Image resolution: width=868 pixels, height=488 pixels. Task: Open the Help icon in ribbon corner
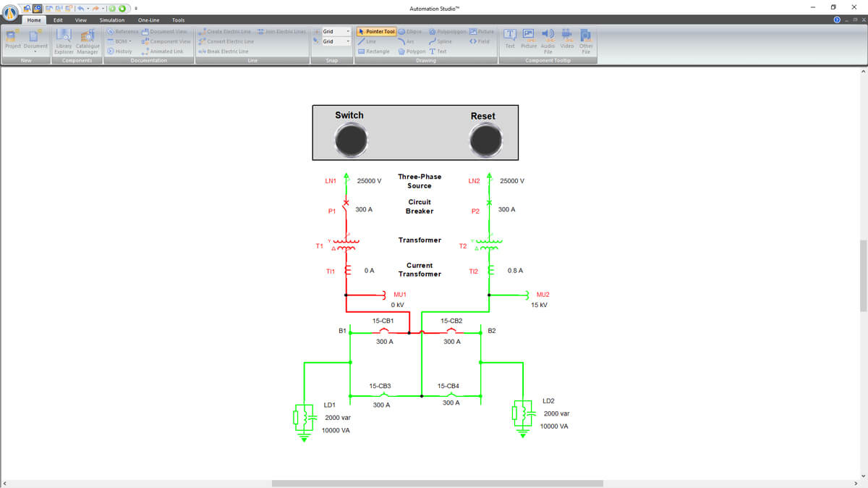pyautogui.click(x=837, y=20)
